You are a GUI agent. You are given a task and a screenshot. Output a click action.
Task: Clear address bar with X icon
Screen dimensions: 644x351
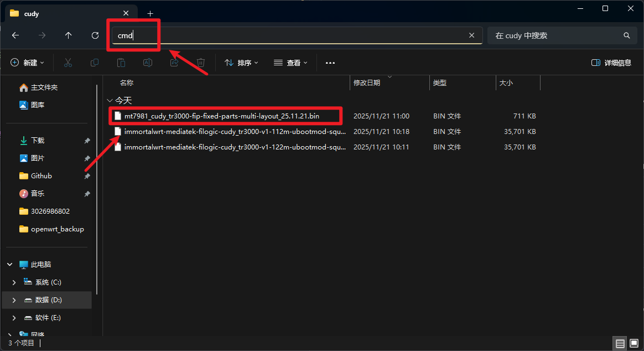(471, 35)
